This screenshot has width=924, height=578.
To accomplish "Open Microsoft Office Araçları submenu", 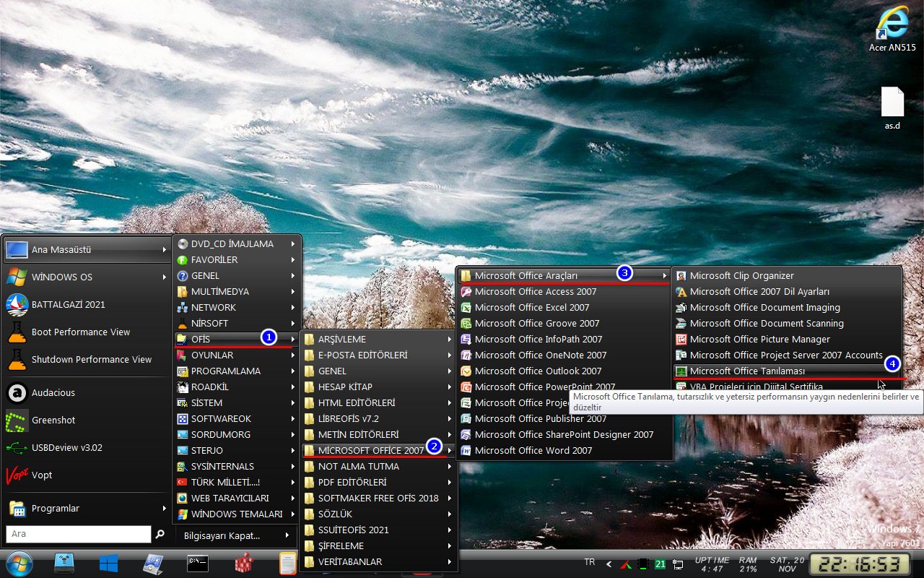I will [565, 275].
